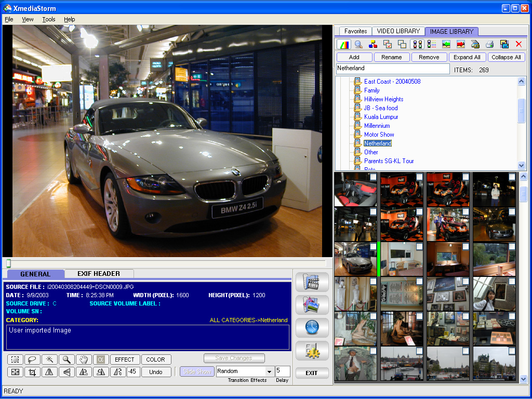Tick checkbox on garden window view thumbnail
Image resolution: width=532 pixels, height=399 pixels.
tap(512, 247)
